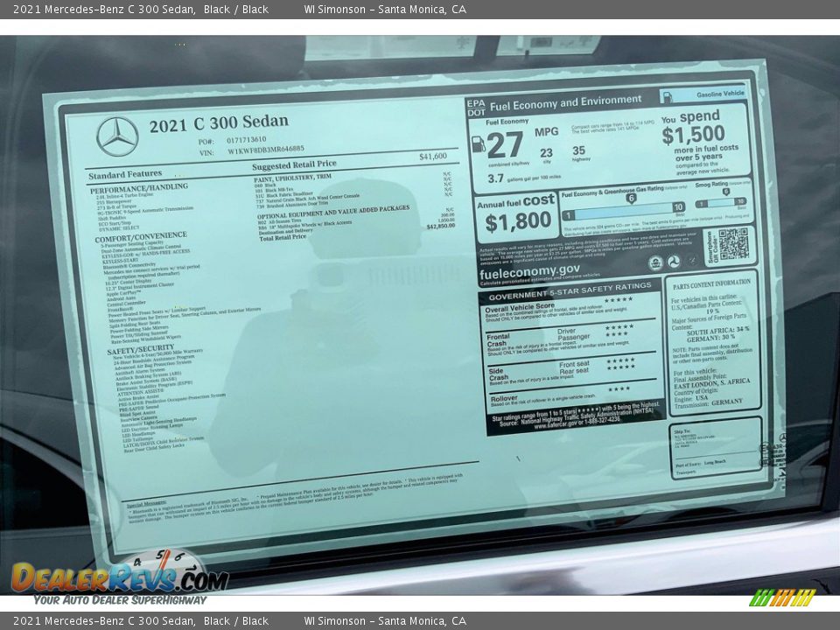Click the 'Gasoline Vehicle' label
Viewport: 840px width, 630px height.
[720, 94]
